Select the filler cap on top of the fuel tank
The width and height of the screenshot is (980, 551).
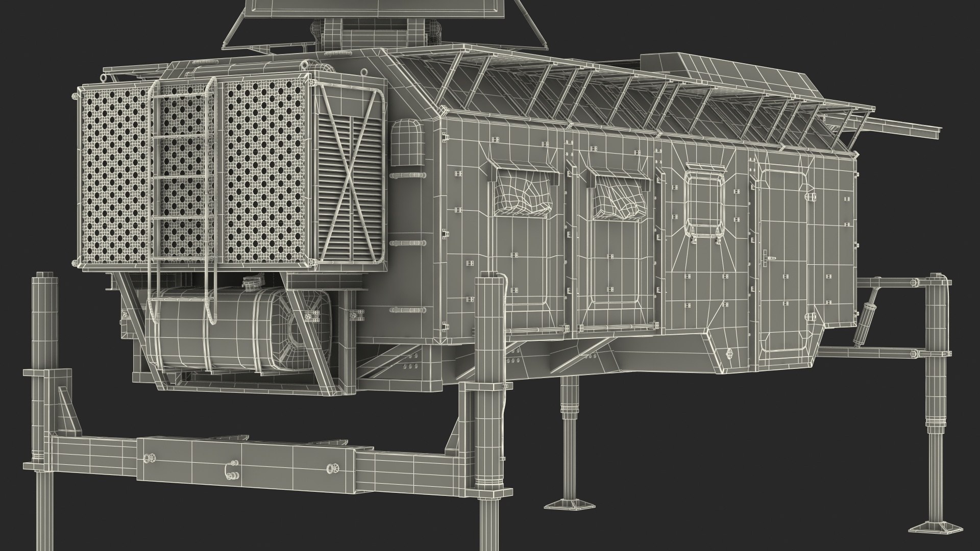(251, 283)
